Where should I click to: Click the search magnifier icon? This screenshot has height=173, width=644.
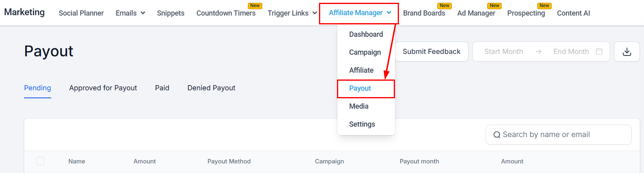[x=496, y=135]
